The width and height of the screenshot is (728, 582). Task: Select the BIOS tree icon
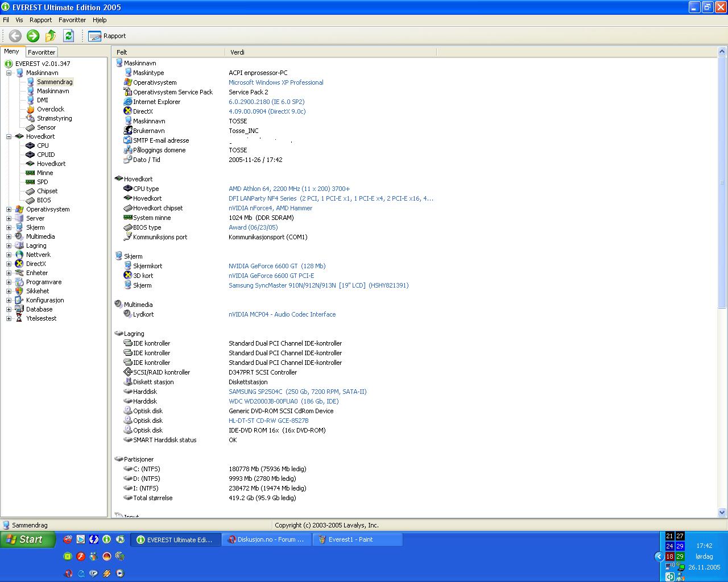[31, 200]
